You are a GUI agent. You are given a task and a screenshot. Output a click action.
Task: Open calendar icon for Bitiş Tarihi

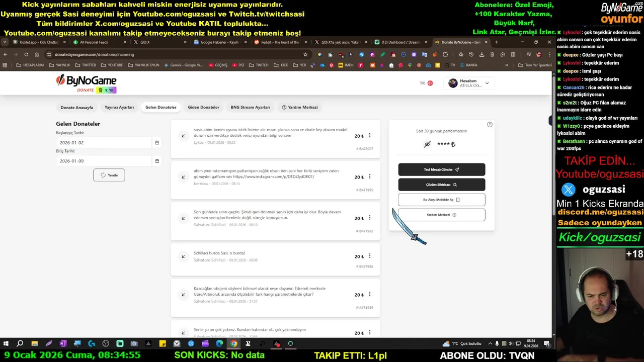[157, 161]
